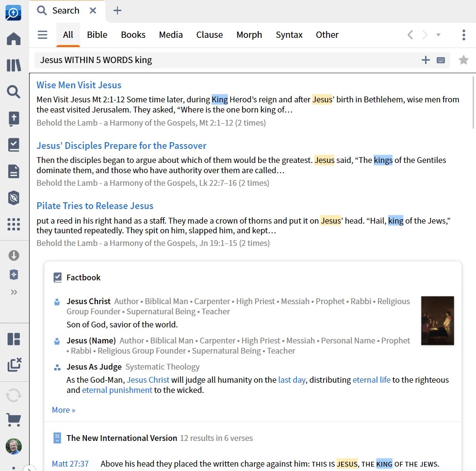The image size is (476, 471).
Task: Switch to the Syntax search tab
Action: click(289, 34)
